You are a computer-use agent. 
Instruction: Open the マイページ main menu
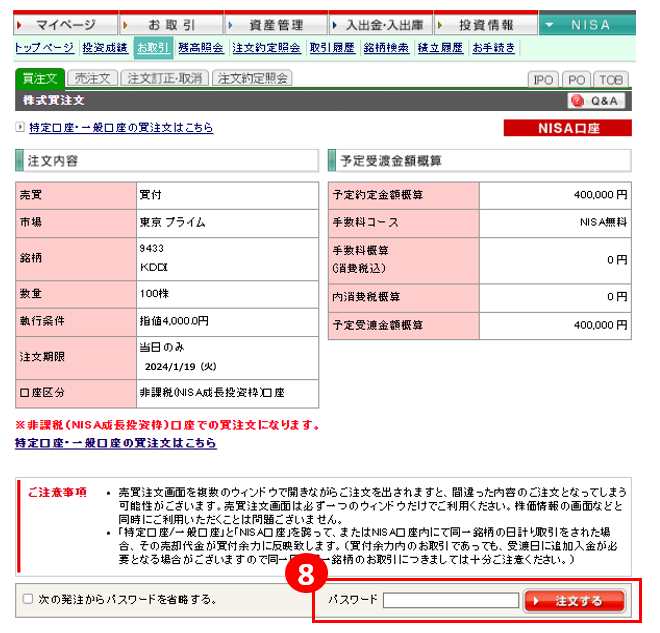pyautogui.click(x=65, y=25)
